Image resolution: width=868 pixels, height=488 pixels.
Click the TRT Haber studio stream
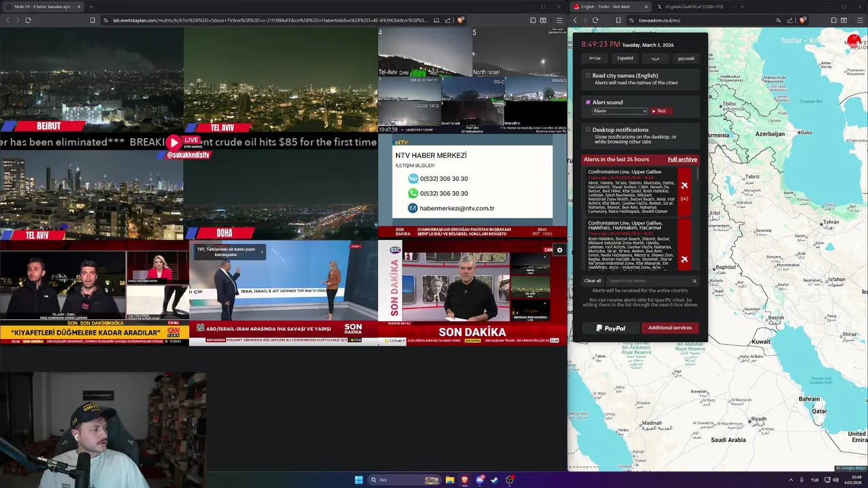pyautogui.click(x=283, y=293)
